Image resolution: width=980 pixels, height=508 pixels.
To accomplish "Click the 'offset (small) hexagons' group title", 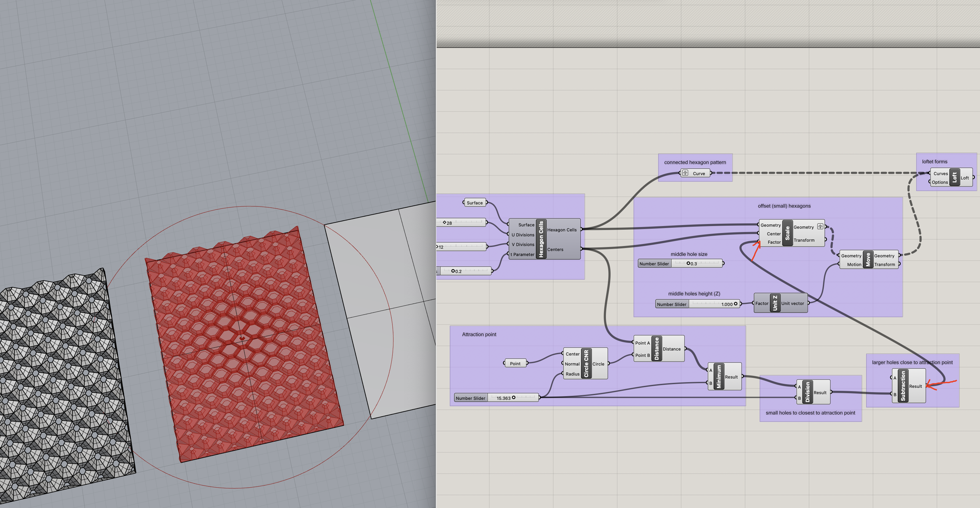I will click(x=784, y=206).
